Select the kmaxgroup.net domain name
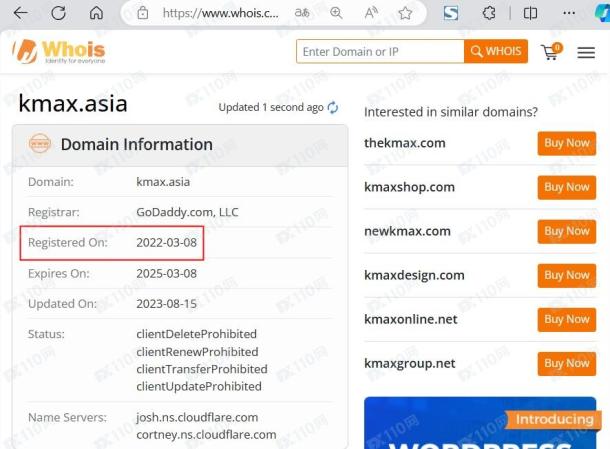610x449 pixels. pyautogui.click(x=410, y=363)
